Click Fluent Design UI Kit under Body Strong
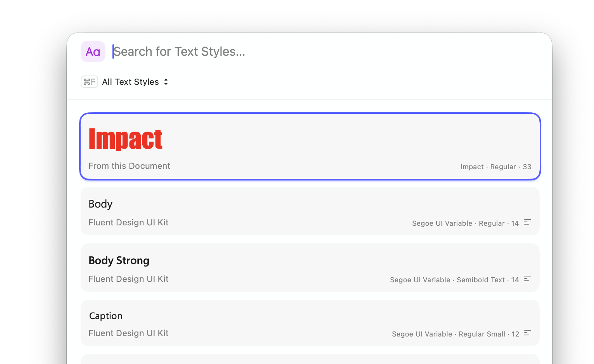The height and width of the screenshot is (364, 594). click(128, 279)
